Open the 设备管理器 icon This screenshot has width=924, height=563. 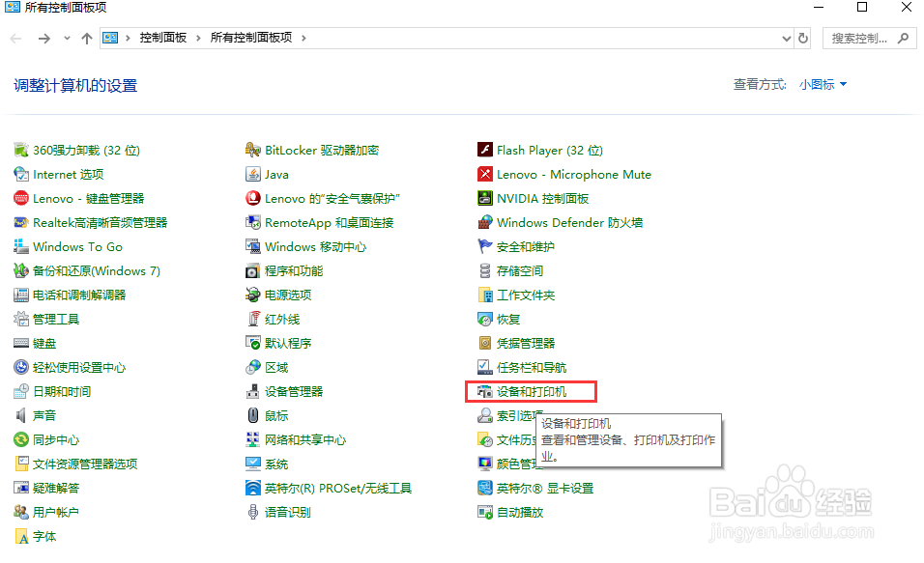253,392
